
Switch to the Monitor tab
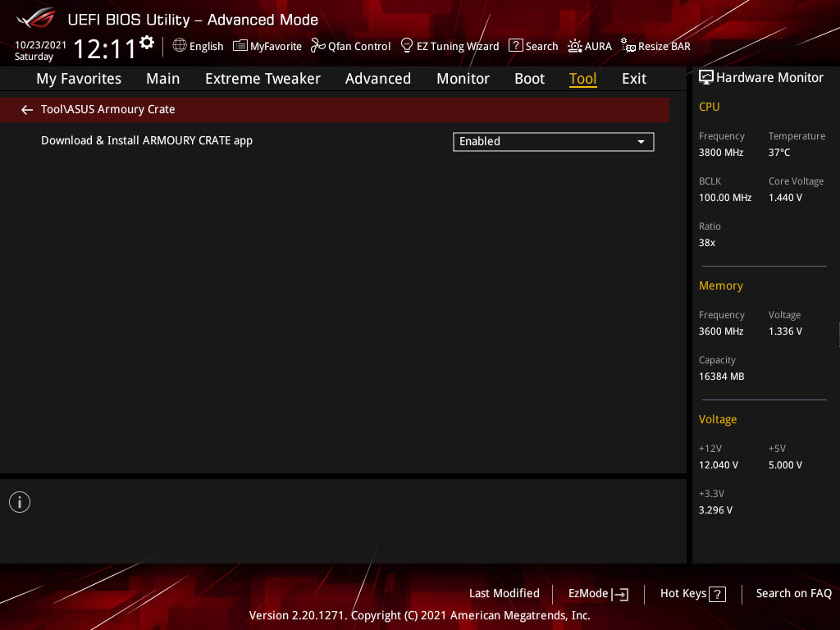(x=463, y=79)
